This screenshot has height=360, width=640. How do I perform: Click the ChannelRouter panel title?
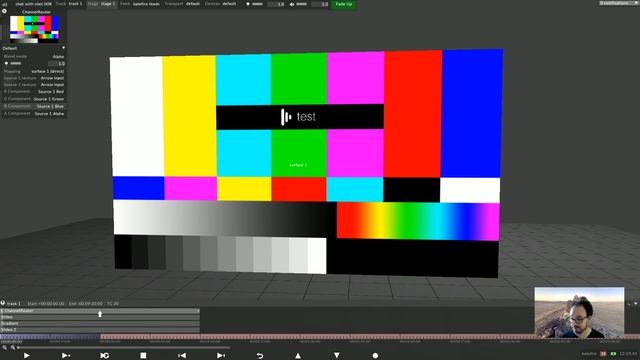tap(37, 12)
